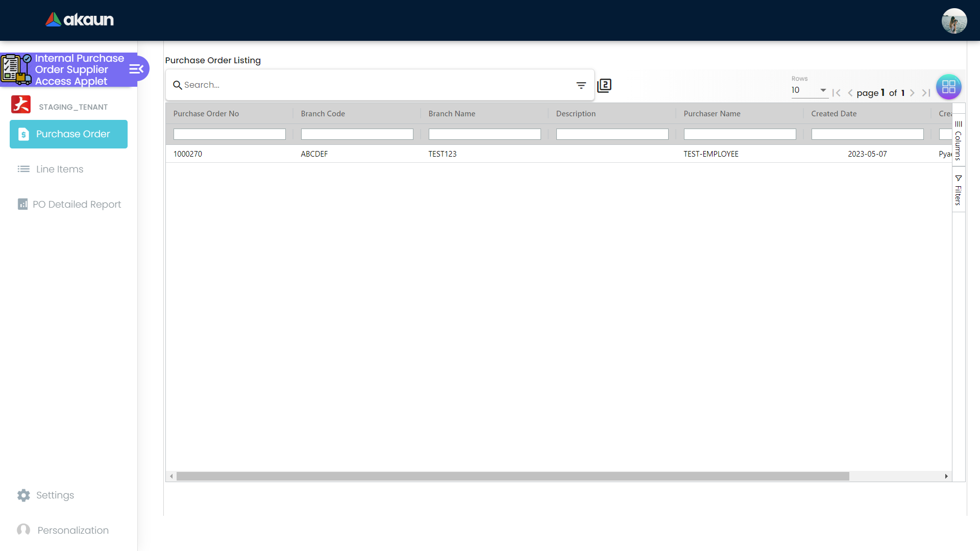Click the akaun logo in header
Screen dimensions: 980x551
(x=80, y=20)
